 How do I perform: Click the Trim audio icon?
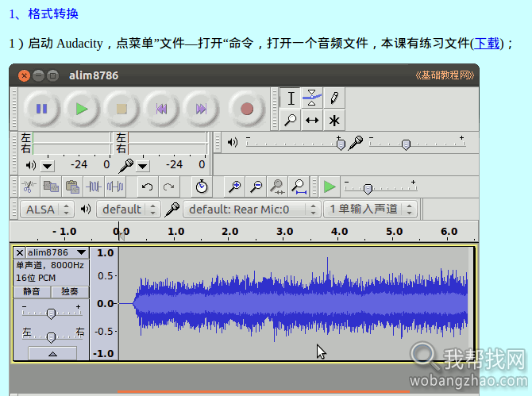(94, 186)
